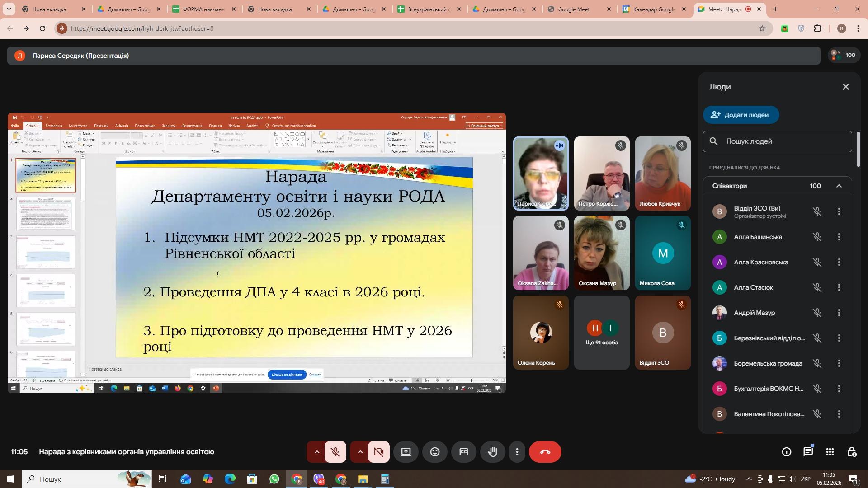Screen dimensions: 868x488
Task: Open the meeting details info icon
Action: coord(787,452)
